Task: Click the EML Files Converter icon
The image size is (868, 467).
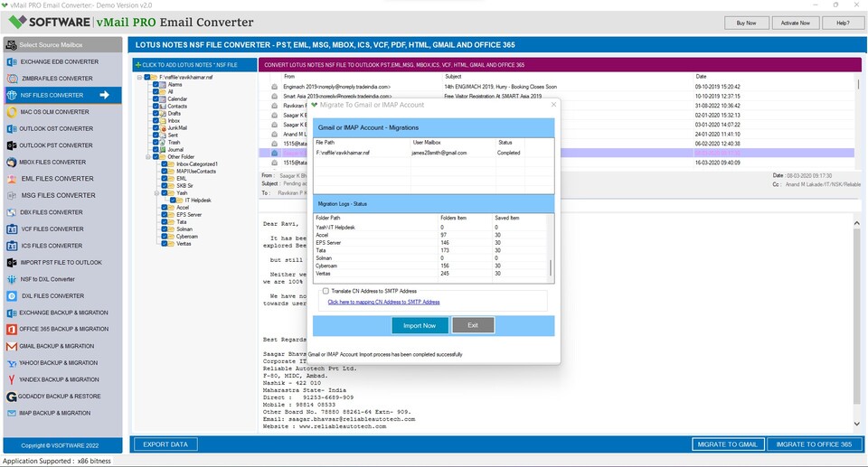Action: 12,179
